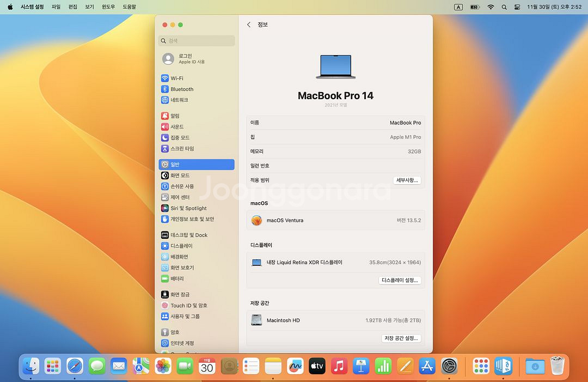Screen dimensions: 588x382
Task: Open 사용자 및 그룹 settings
Action: click(197, 316)
